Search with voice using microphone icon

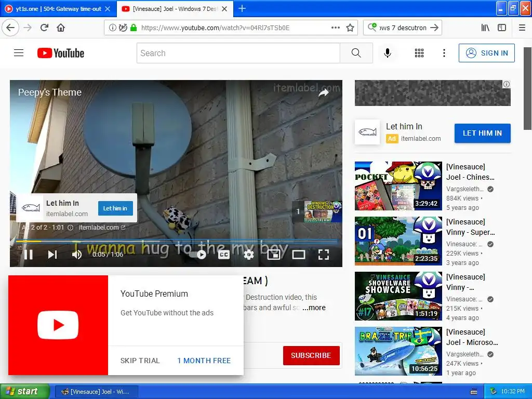pyautogui.click(x=388, y=53)
